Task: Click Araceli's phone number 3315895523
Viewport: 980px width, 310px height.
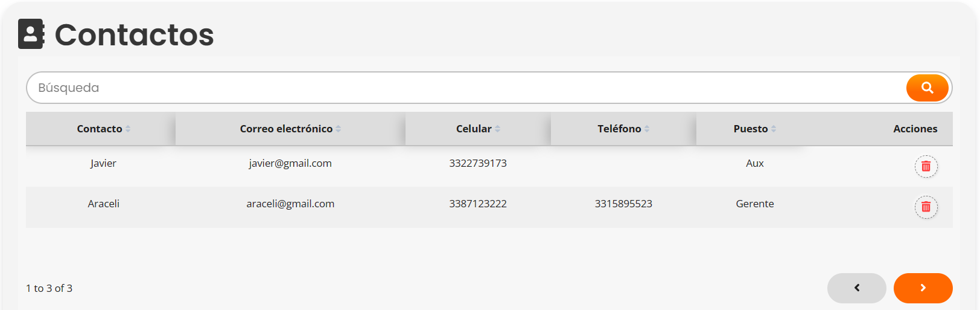Action: click(x=623, y=204)
